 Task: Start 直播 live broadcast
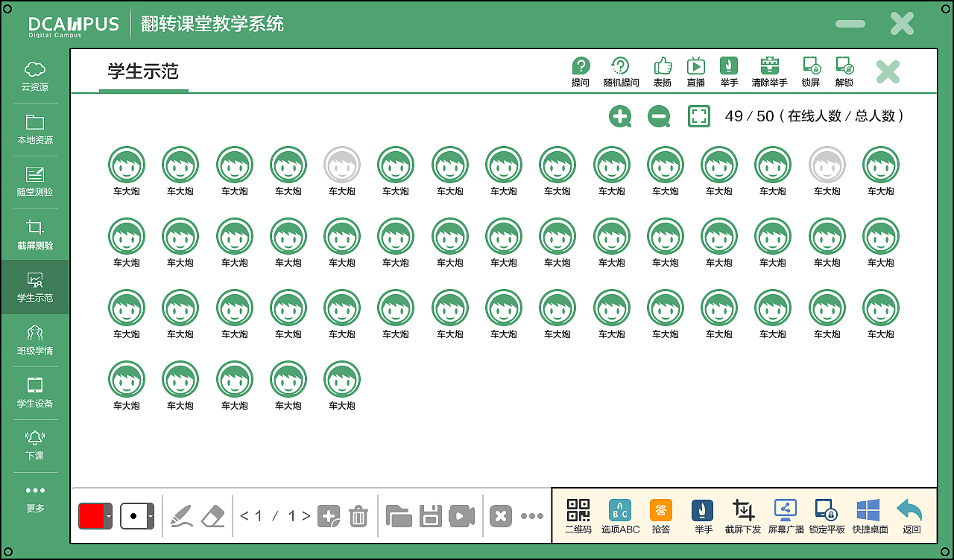[696, 72]
